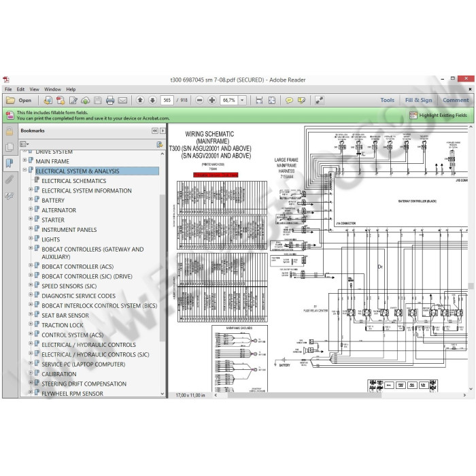Go to previous page arrow
Image resolution: width=476 pixels, height=476 pixels.
[x=140, y=100]
